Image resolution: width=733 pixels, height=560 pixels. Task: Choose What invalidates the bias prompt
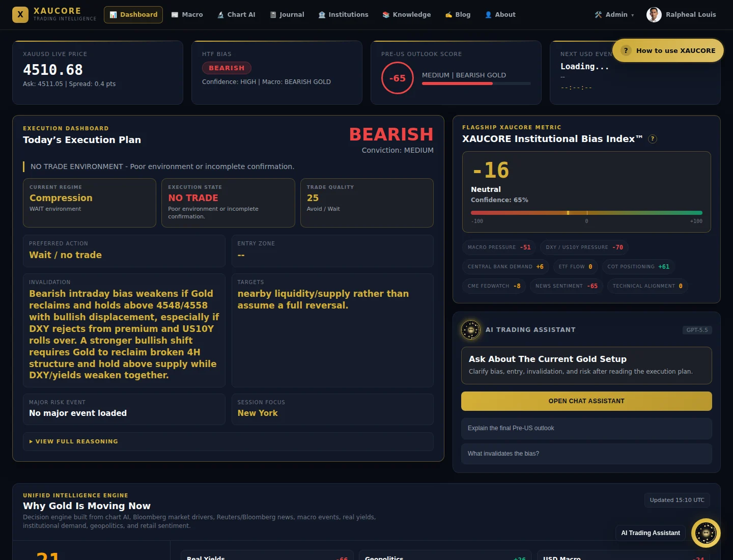point(586,454)
